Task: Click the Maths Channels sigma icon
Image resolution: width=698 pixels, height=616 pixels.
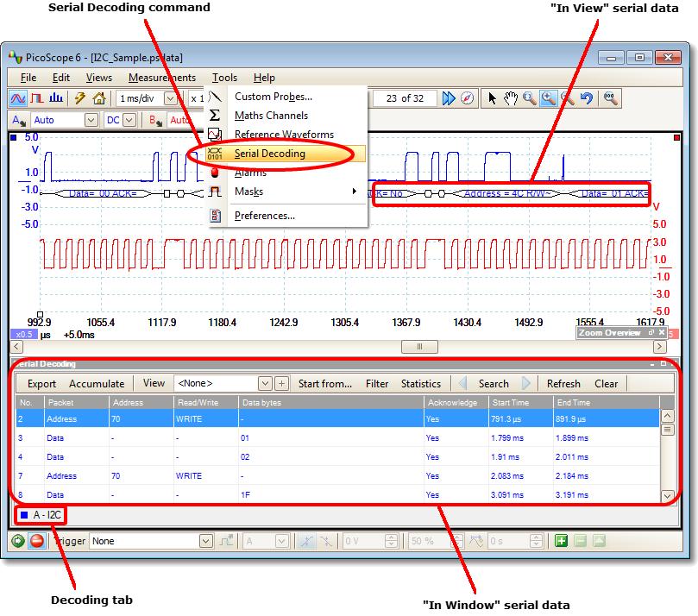Action: tap(215, 116)
